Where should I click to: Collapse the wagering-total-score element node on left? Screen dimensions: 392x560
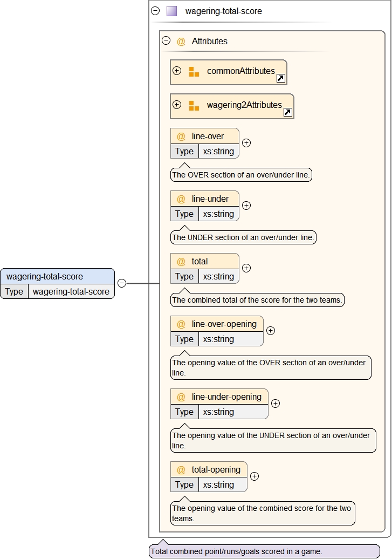click(x=122, y=283)
